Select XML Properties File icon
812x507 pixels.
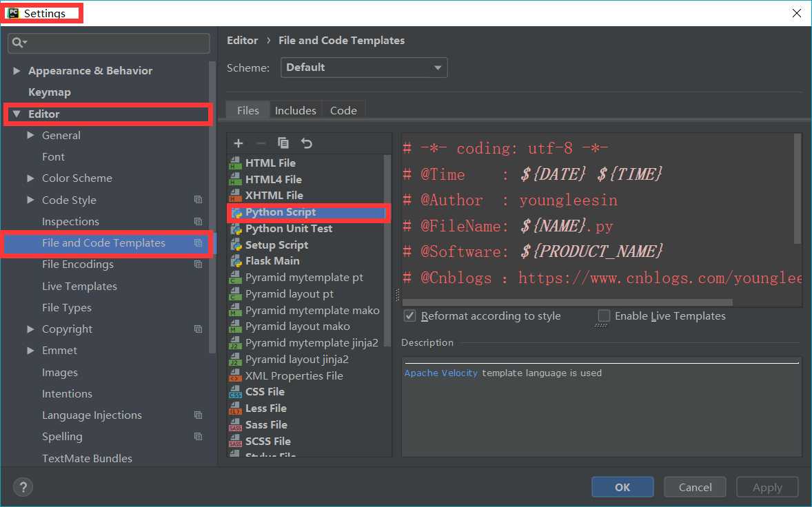click(236, 376)
